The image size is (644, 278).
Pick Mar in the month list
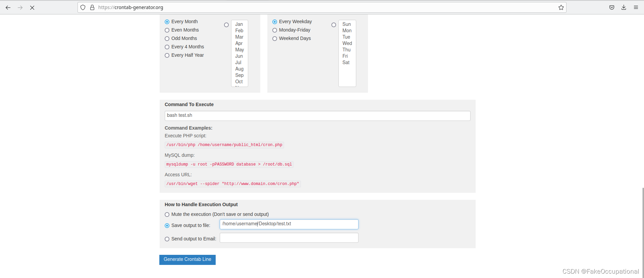239,37
